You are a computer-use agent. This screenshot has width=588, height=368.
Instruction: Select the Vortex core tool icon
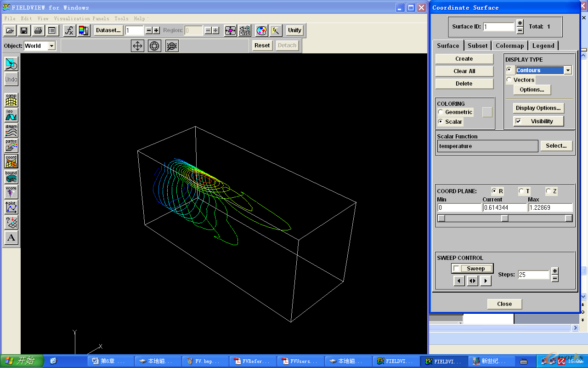tap(11, 192)
